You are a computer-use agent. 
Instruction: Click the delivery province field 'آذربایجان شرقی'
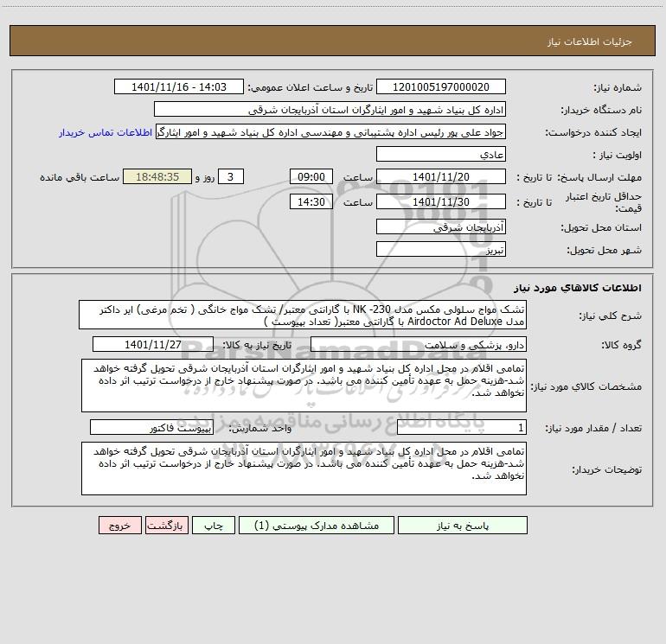click(441, 226)
